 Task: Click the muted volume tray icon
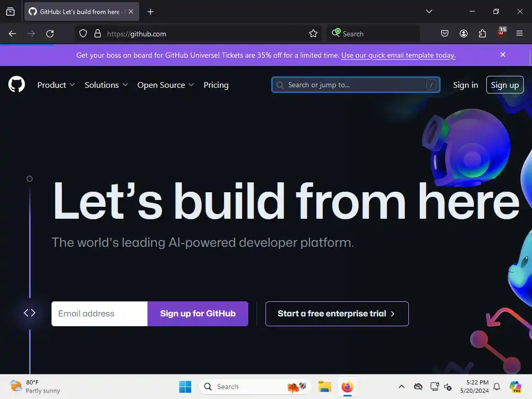tap(448, 387)
